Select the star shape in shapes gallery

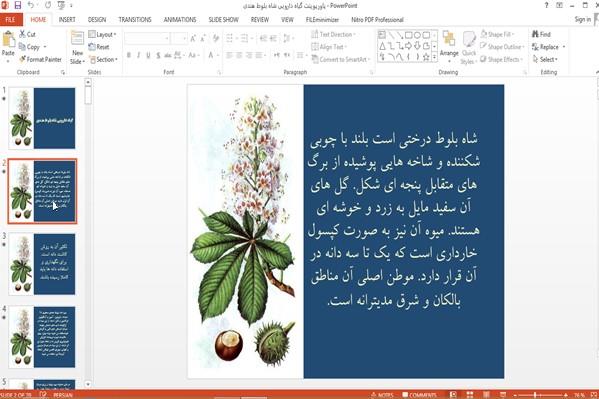(x=426, y=57)
